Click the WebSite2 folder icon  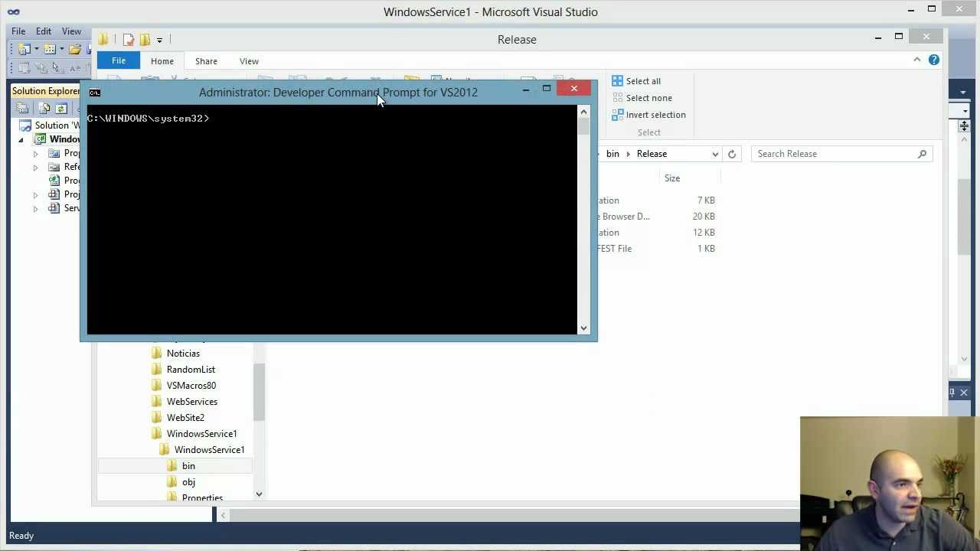pyautogui.click(x=157, y=418)
